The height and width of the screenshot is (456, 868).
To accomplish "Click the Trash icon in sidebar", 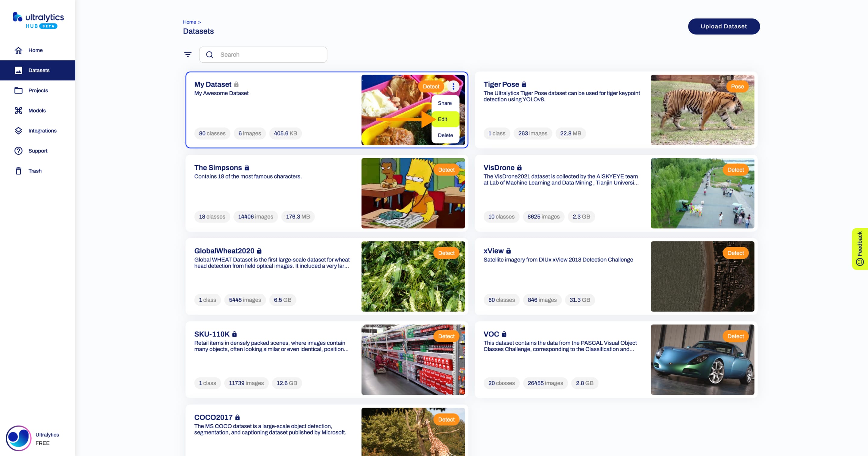I will pyautogui.click(x=18, y=171).
